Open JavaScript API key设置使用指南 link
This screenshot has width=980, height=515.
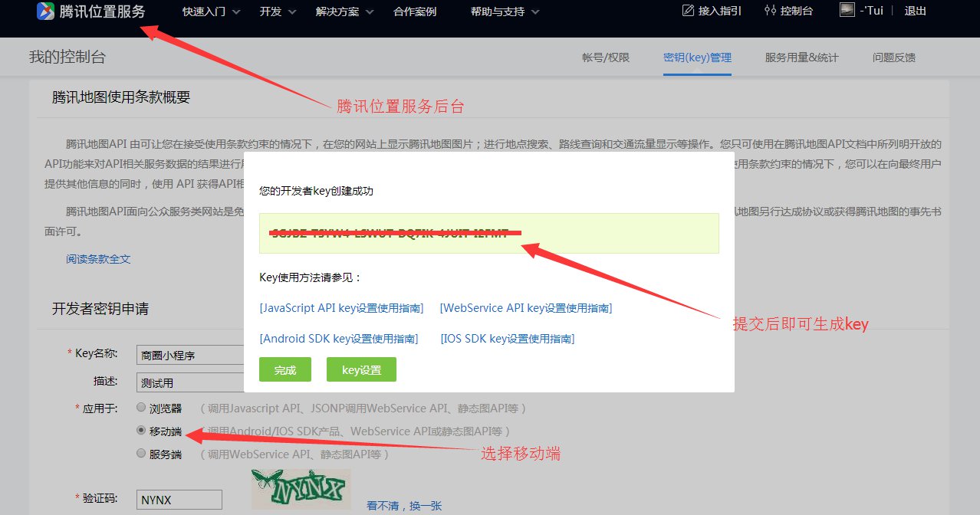coord(342,308)
